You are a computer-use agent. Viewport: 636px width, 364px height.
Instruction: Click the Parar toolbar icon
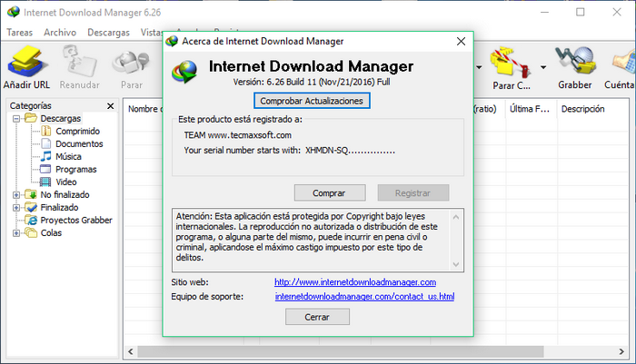coord(131,63)
